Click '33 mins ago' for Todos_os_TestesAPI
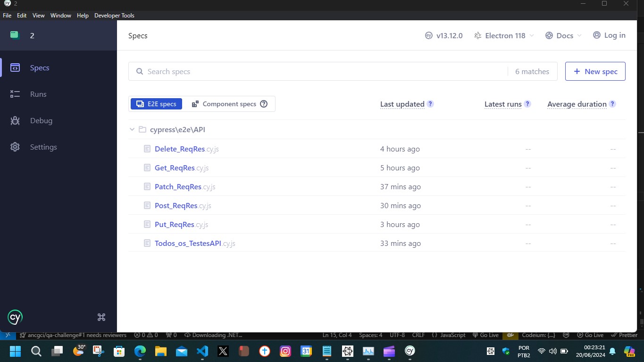 click(x=401, y=243)
